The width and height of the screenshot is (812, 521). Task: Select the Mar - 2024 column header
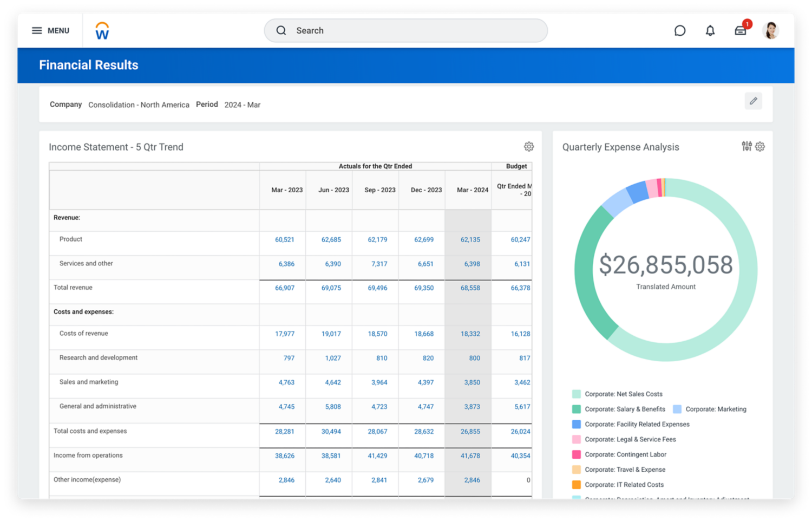pyautogui.click(x=472, y=190)
